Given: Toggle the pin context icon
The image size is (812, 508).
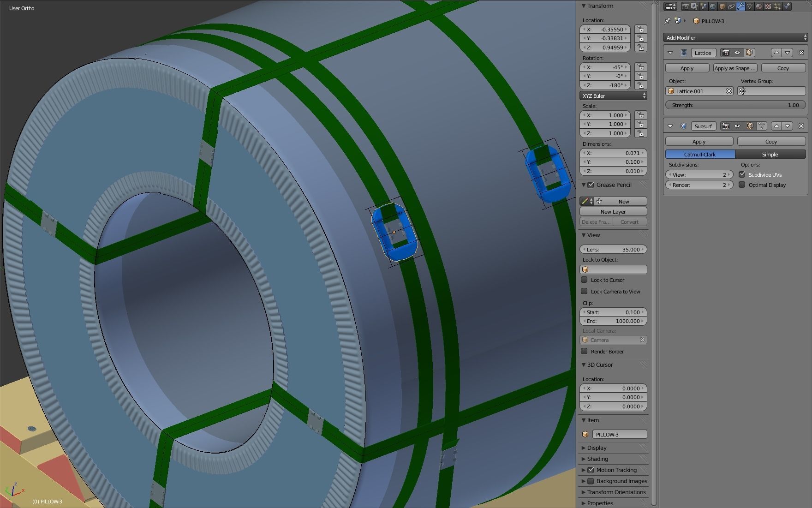Looking at the screenshot, I should point(668,21).
